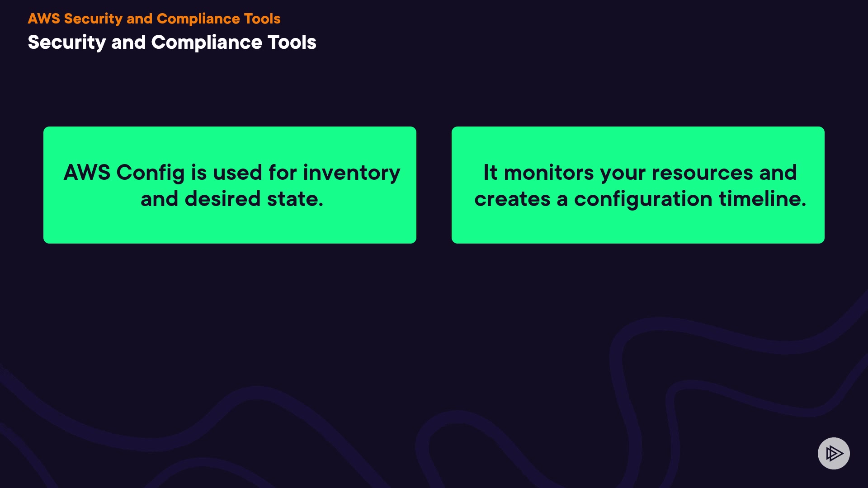Image resolution: width=868 pixels, height=488 pixels.
Task: Click the word 'AWS' in the orange heading
Action: point(43,19)
